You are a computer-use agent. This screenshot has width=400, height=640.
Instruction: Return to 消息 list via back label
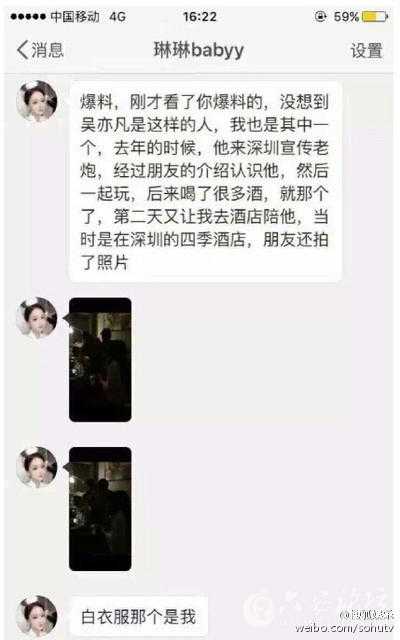(47, 50)
